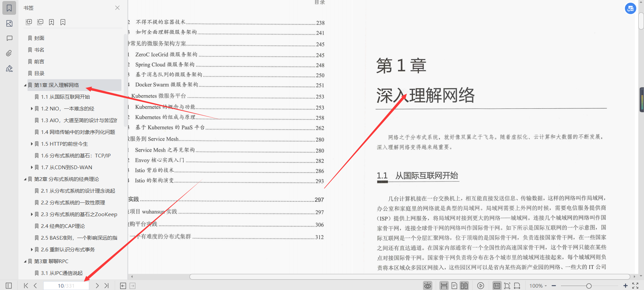Click the remove bookmark icon
Image resolution: width=644 pixels, height=290 pixels.
pyautogui.click(x=63, y=22)
